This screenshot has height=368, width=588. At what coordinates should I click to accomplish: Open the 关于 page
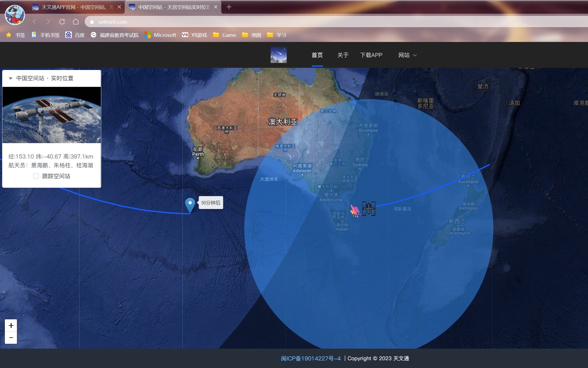click(343, 55)
